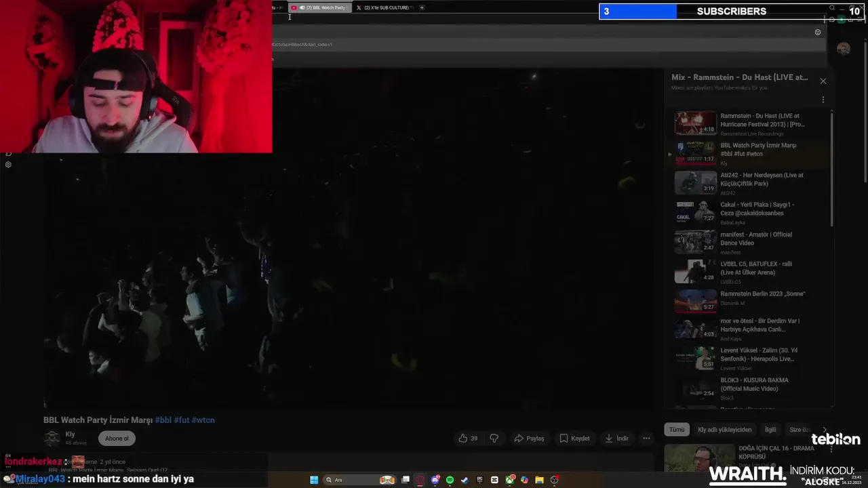Viewport: 868px width, 488px height.
Task: Click the browser address bar URL
Action: point(302,45)
